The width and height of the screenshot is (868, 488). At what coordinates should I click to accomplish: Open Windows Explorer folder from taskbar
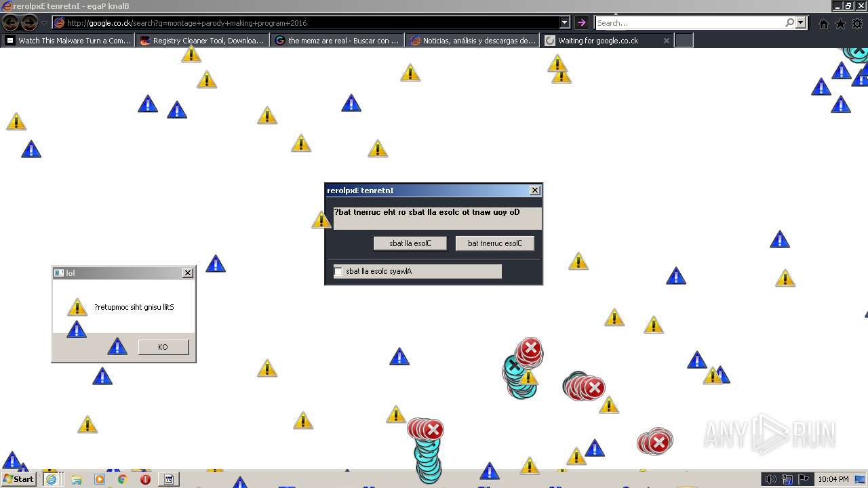coord(77,479)
